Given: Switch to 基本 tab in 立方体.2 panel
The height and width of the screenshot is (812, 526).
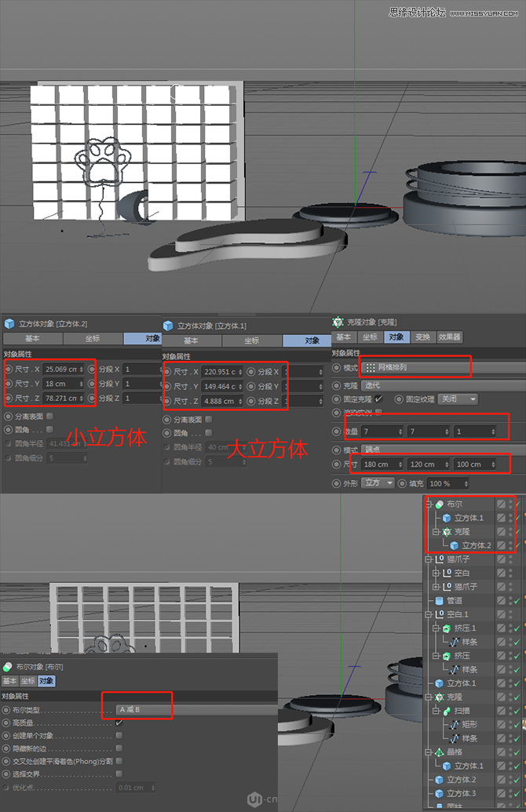Looking at the screenshot, I should coord(32,339).
